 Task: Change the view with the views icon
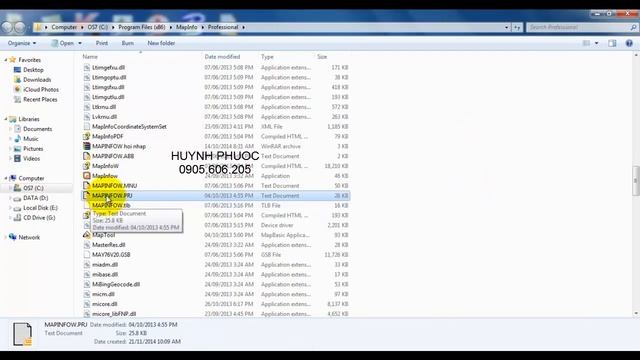pos(586,43)
